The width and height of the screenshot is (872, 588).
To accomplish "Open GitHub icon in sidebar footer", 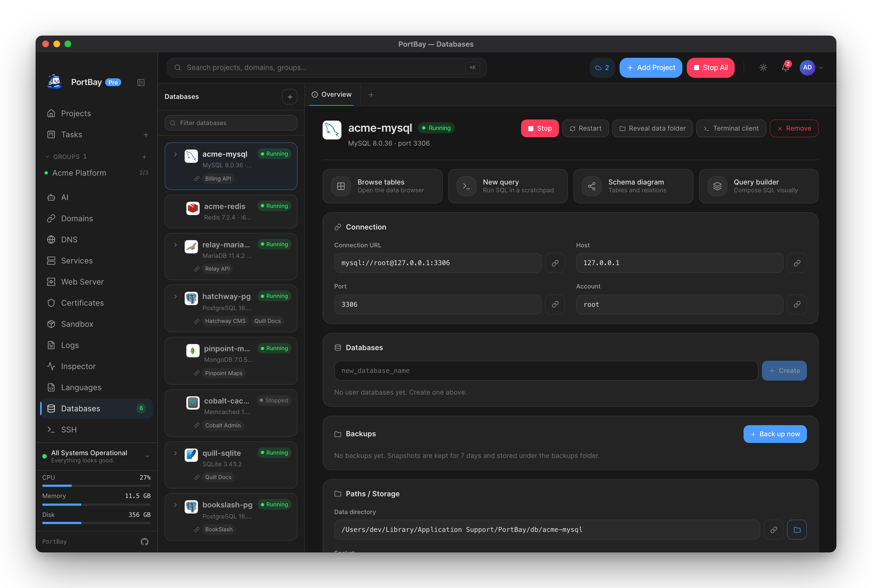I will tap(145, 542).
